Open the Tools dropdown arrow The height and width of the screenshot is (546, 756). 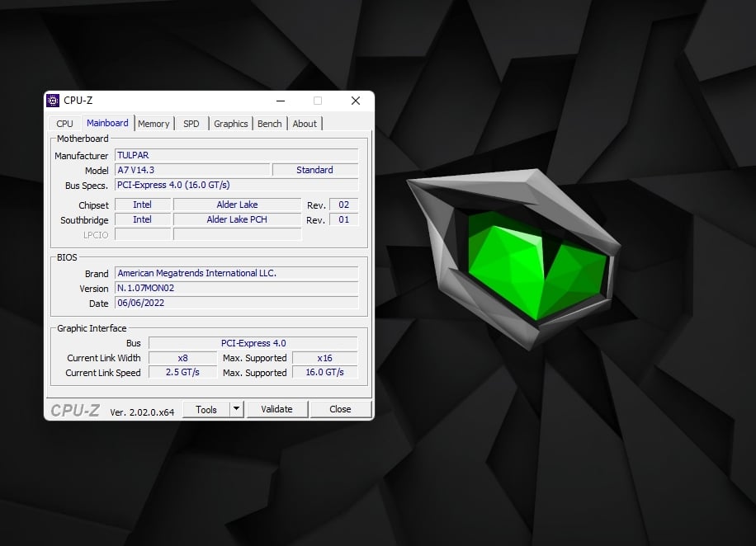click(236, 409)
